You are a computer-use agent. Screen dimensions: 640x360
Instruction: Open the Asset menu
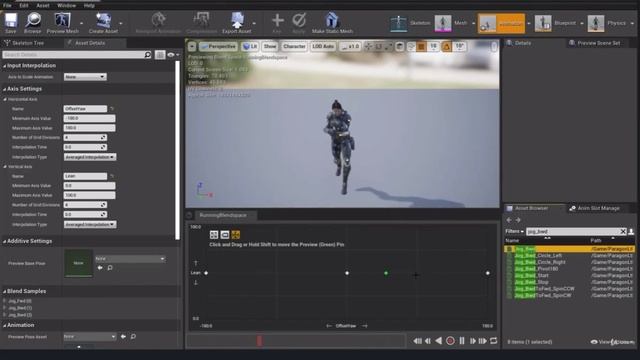tap(43, 6)
